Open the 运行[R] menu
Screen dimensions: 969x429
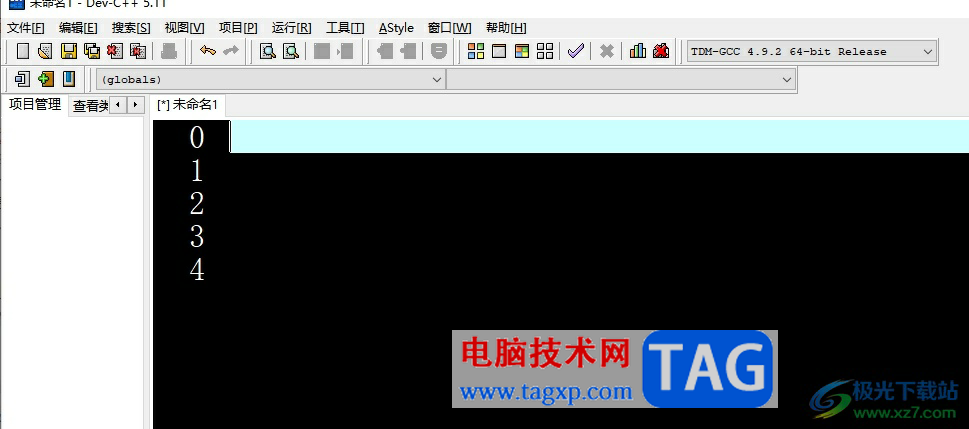(292, 28)
